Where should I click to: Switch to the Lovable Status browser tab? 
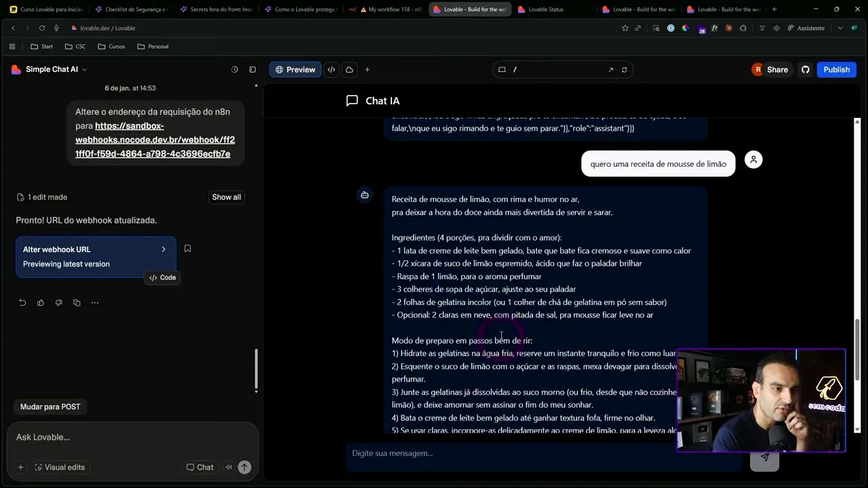545,10
